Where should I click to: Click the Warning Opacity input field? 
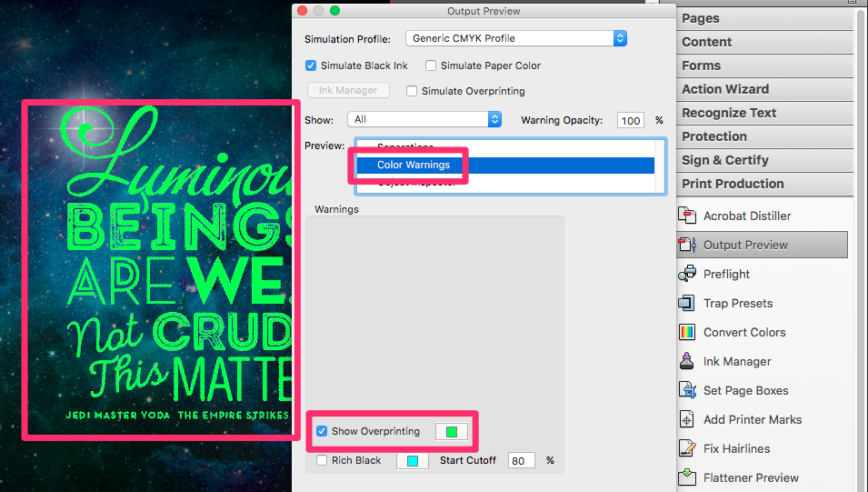(x=631, y=120)
